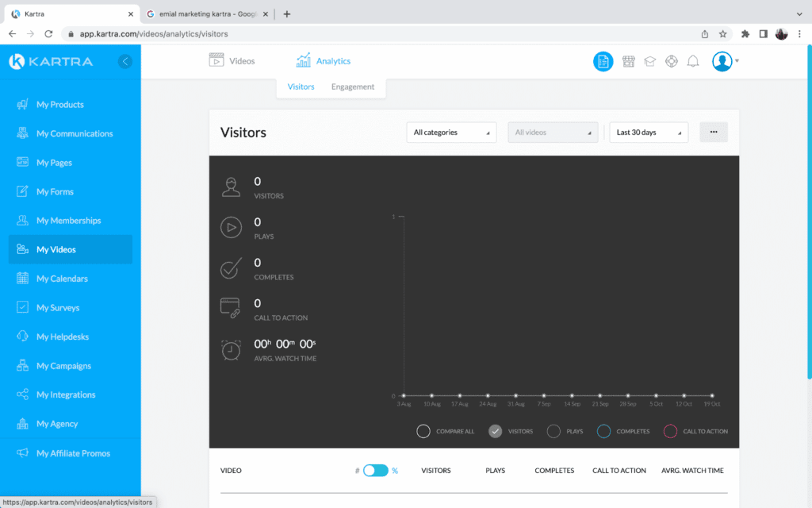Navigate to My Memberships
The image size is (812, 508).
[x=71, y=221]
